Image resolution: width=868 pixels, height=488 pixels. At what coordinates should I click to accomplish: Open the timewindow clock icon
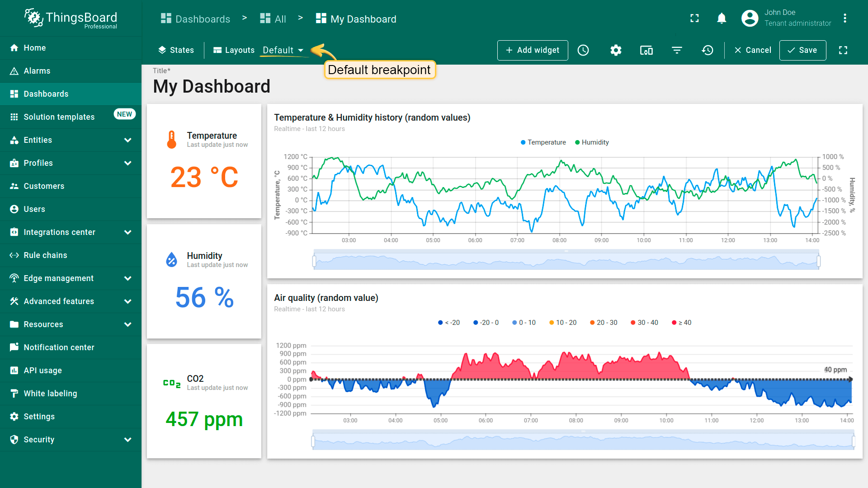[583, 50]
